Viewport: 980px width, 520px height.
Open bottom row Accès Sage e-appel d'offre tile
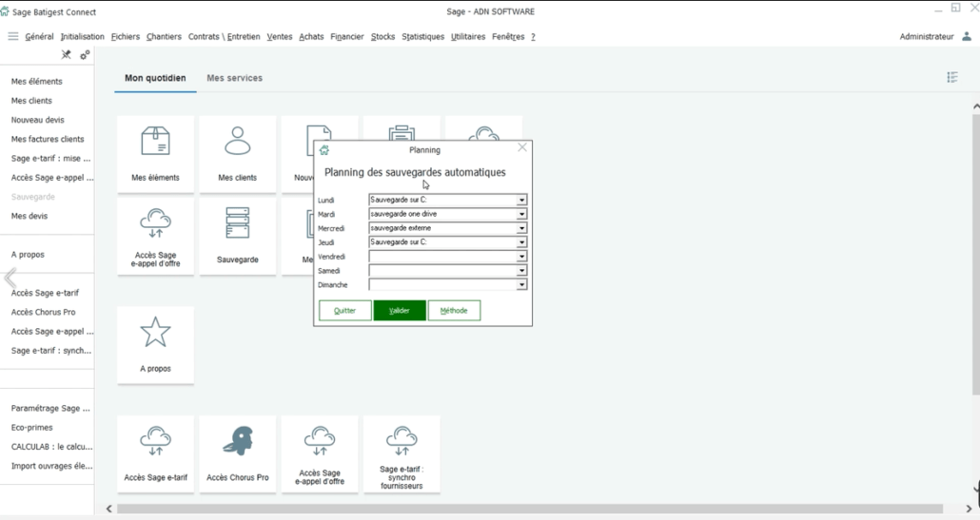[320, 453]
